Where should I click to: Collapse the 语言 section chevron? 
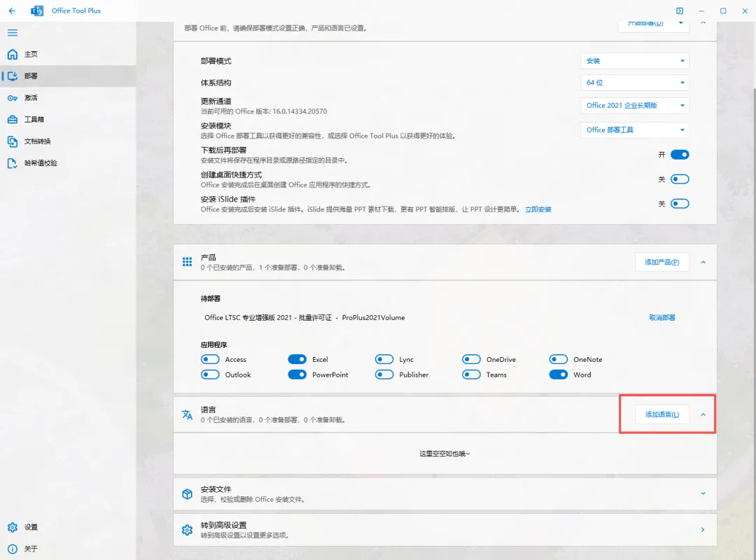click(x=703, y=415)
